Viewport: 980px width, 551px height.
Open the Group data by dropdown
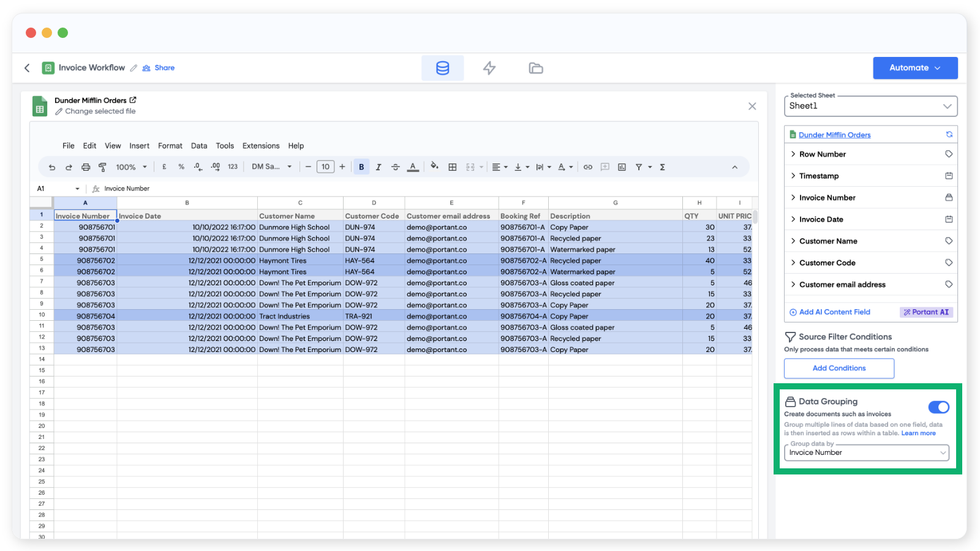pyautogui.click(x=867, y=452)
